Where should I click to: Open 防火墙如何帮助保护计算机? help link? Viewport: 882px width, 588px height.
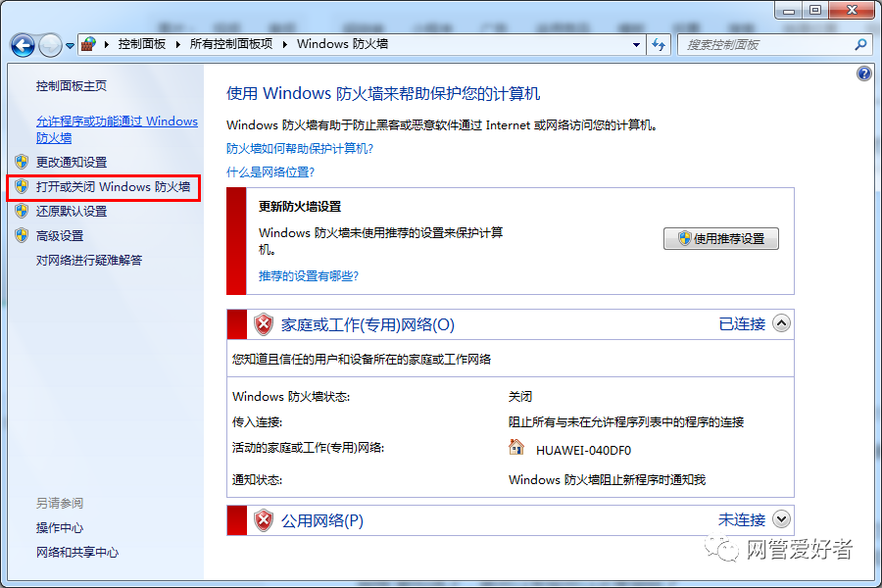click(300, 149)
